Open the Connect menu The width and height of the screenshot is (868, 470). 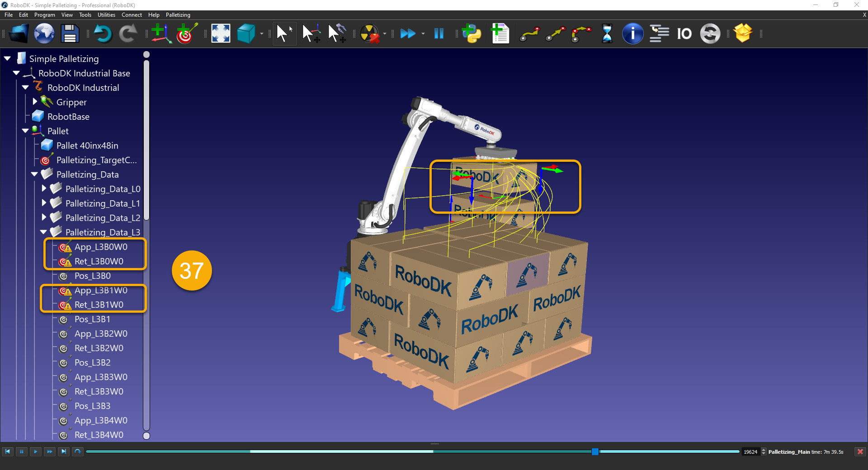[x=132, y=15]
